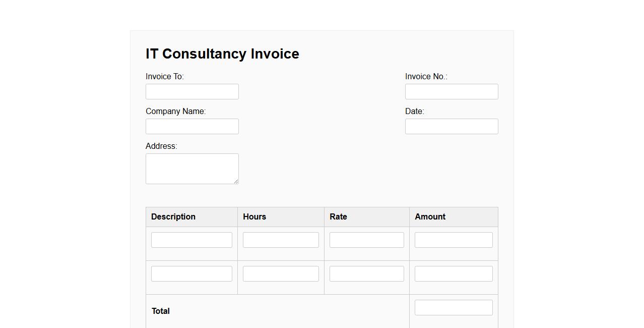Select the second row Hours field
The image size is (644, 328).
coord(281,274)
